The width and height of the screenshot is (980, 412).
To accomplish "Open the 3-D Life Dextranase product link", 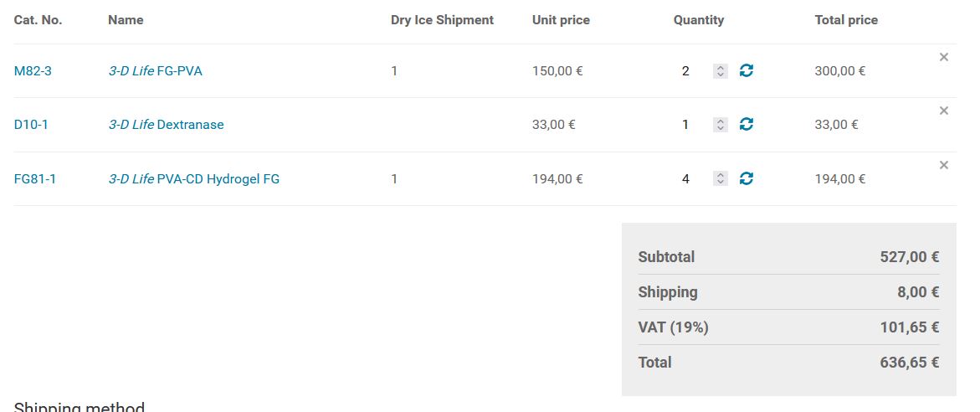I will [167, 125].
